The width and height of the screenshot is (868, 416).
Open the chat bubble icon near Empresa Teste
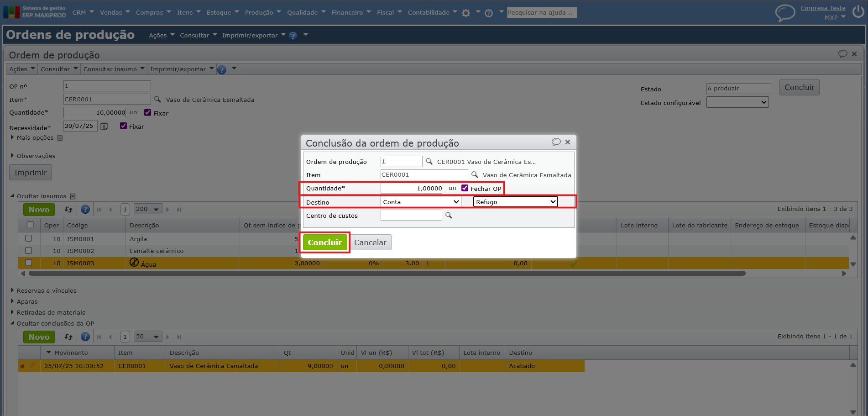[785, 13]
